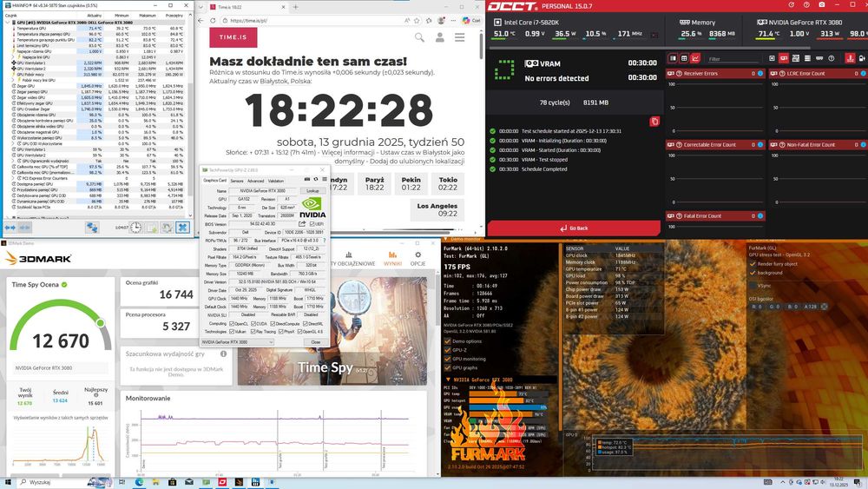Toggle Receiver Errors blue graph indicator

pos(760,73)
